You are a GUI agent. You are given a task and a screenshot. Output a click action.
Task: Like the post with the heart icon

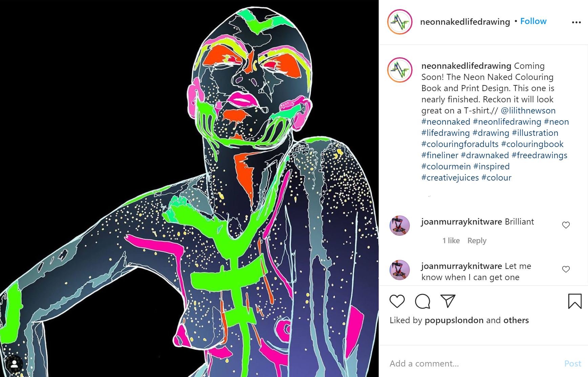(397, 301)
